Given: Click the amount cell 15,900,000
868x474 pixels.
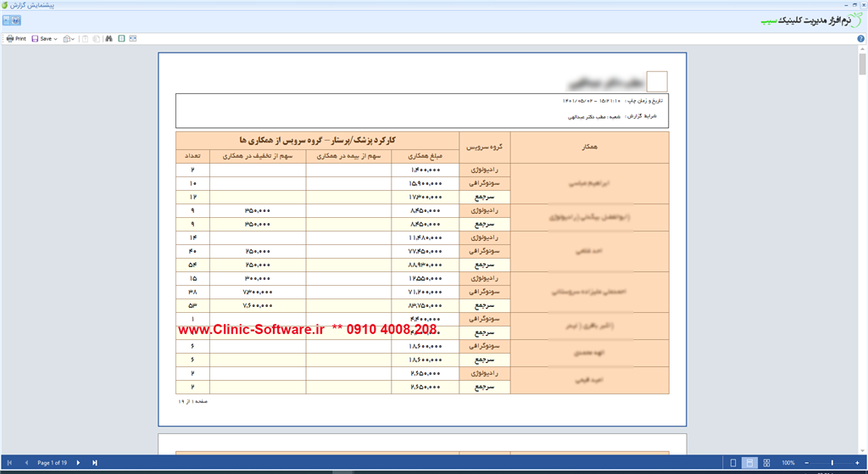Looking at the screenshot, I should coord(426,183).
